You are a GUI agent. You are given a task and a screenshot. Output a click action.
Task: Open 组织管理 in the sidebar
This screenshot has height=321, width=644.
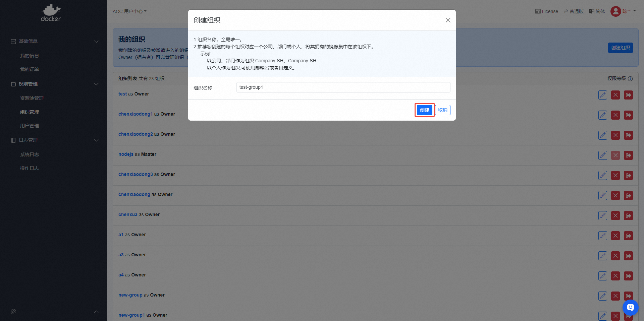[30, 112]
